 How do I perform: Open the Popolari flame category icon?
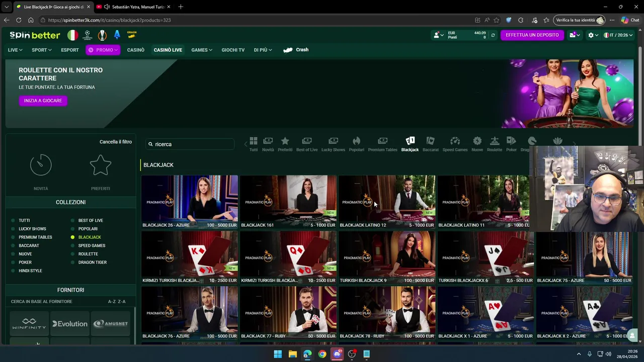tap(357, 144)
